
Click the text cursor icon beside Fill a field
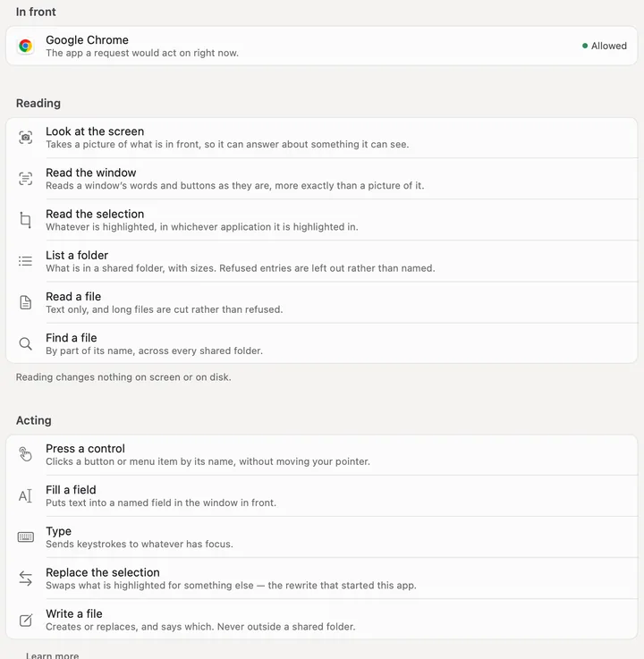pyautogui.click(x=25, y=495)
